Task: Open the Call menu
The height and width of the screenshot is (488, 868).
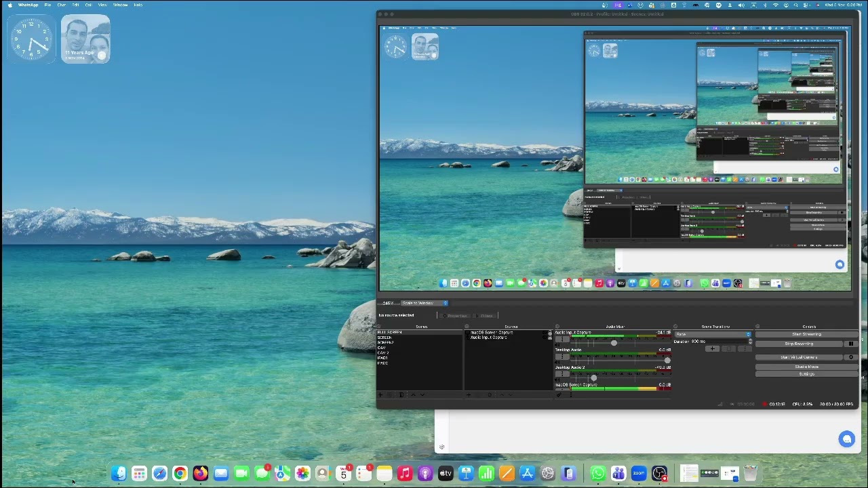Action: [x=88, y=5]
